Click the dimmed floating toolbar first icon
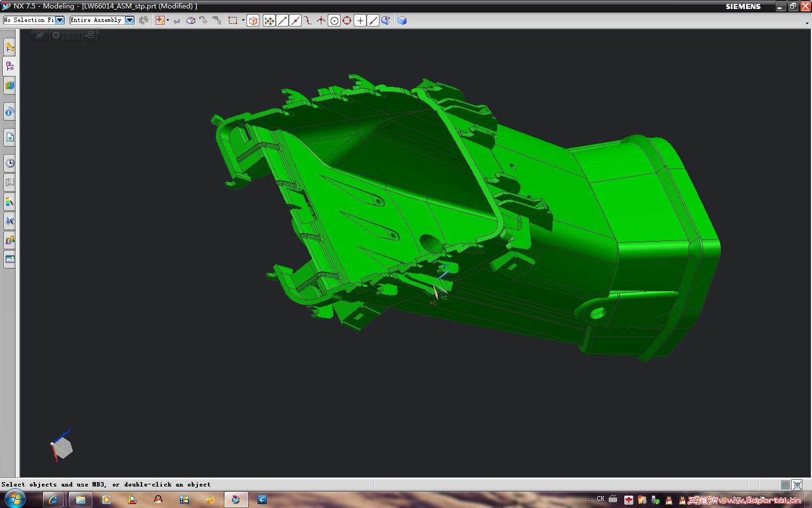Screen dimensions: 812x508 click(40, 35)
